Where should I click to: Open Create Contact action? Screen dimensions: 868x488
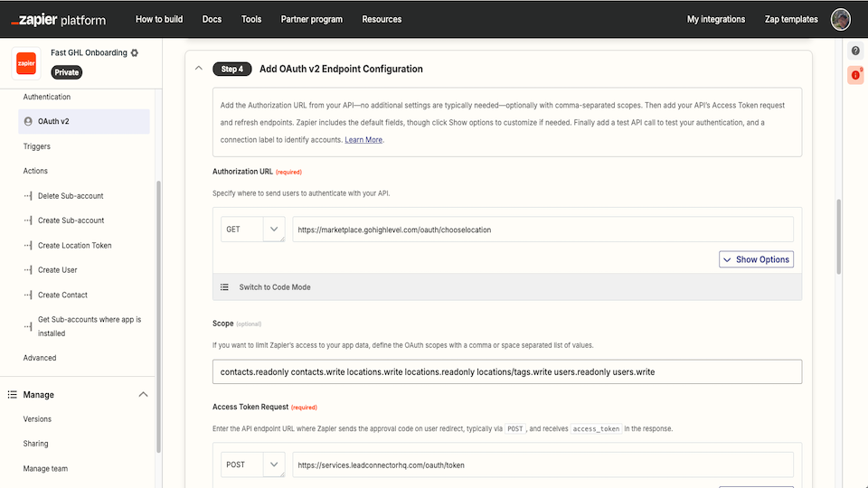click(62, 295)
